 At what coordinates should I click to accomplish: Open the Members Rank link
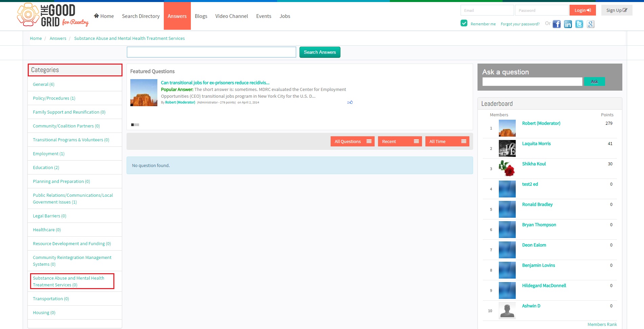(x=602, y=324)
